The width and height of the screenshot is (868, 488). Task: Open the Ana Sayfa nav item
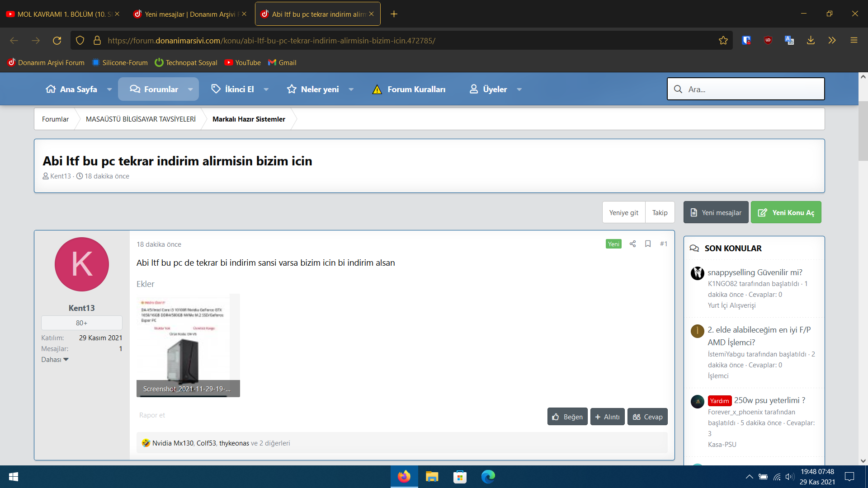(71, 89)
